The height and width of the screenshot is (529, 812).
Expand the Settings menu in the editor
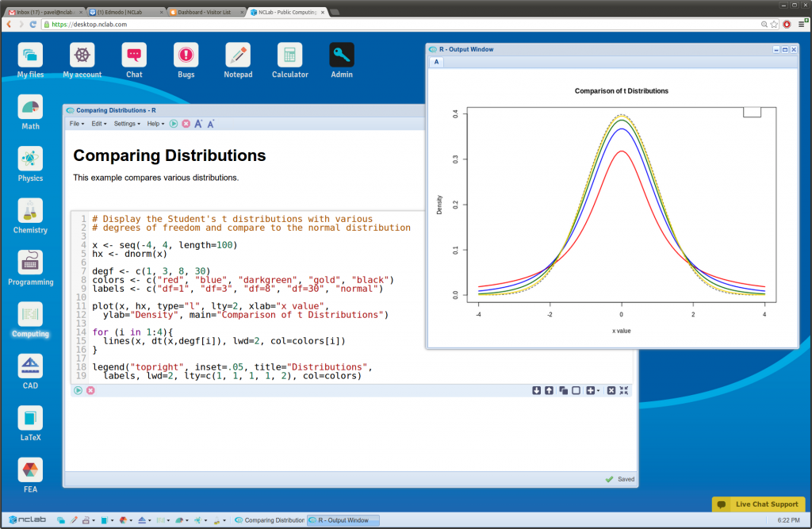[125, 124]
